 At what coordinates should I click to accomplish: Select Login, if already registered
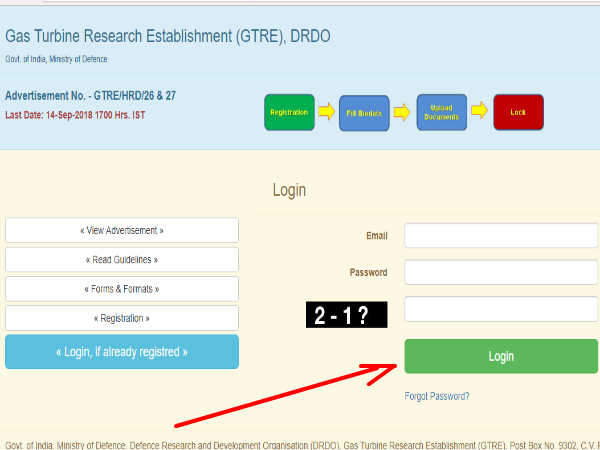(x=122, y=352)
